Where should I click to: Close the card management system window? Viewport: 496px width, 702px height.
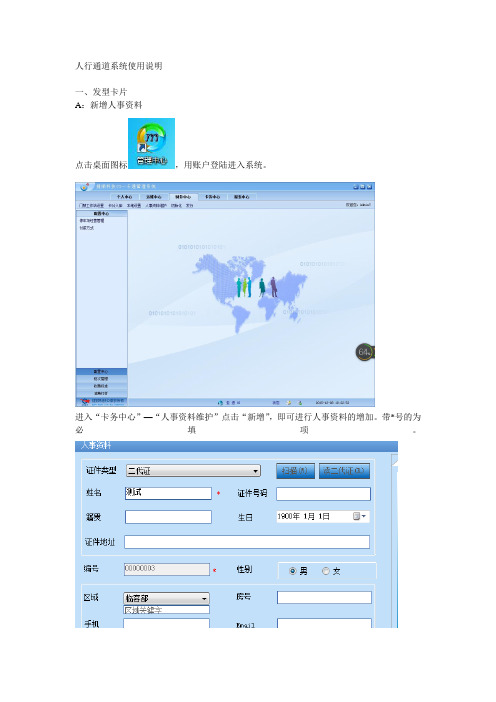click(369, 187)
